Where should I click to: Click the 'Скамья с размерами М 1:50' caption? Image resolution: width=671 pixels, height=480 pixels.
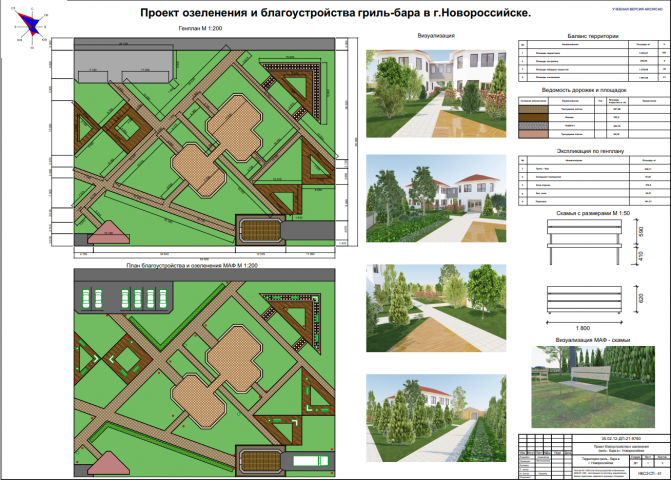tap(593, 213)
